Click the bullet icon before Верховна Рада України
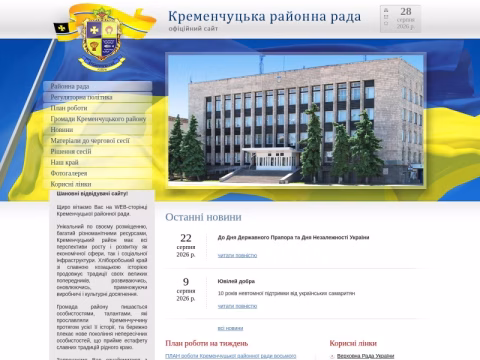The height and width of the screenshot is (360, 480). 332,356
